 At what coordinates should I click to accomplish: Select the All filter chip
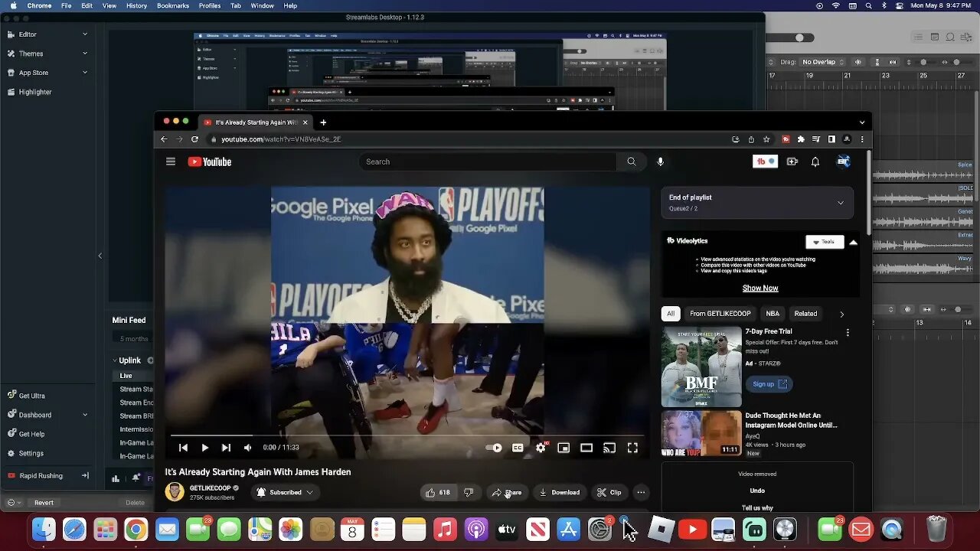click(x=671, y=313)
